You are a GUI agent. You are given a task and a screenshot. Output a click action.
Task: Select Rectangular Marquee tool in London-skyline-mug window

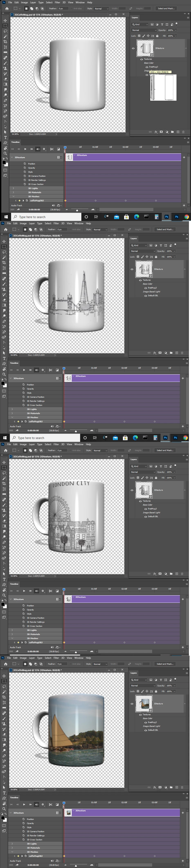(x=4, y=247)
